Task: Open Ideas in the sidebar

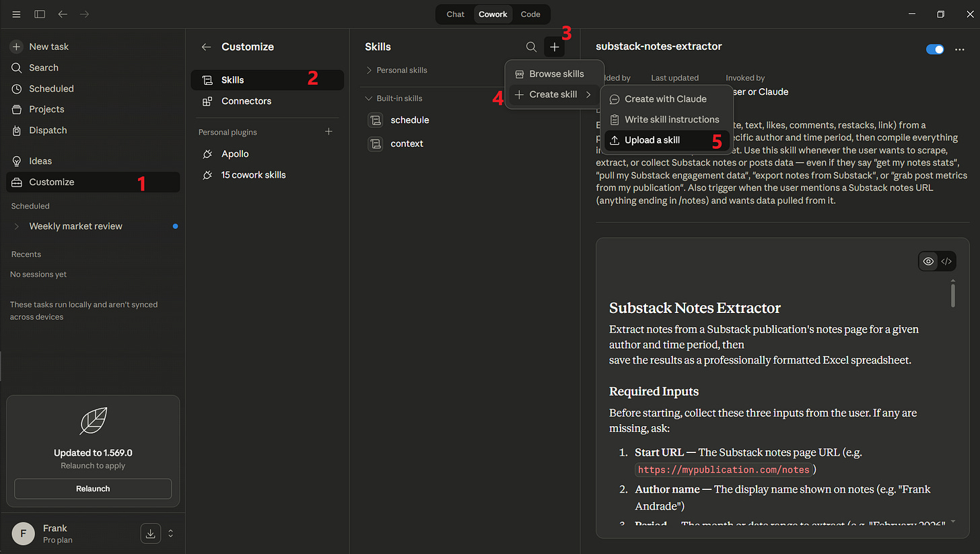Action: coord(93,161)
